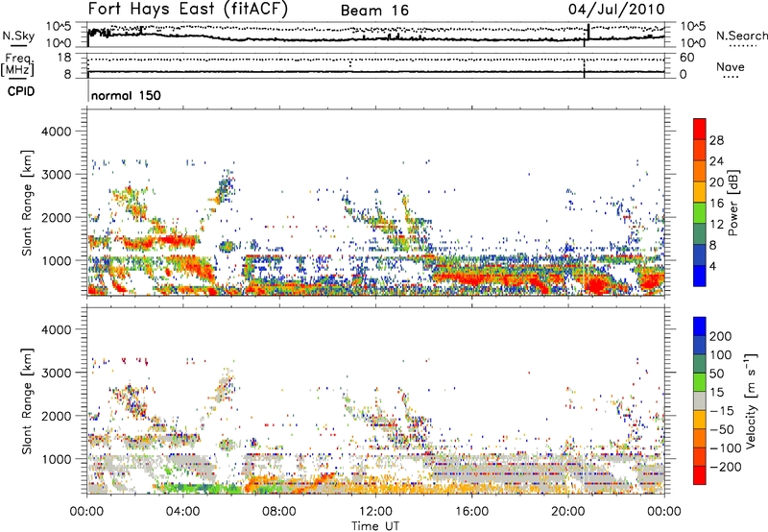768x532 pixels.
Task: Click the "3000" tick of the power panel
Action: coord(57,175)
